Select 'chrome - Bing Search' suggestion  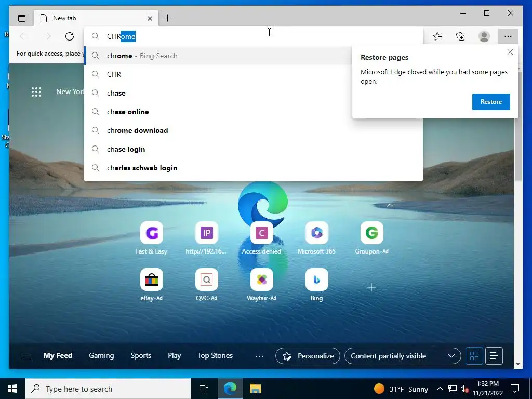pyautogui.click(x=218, y=56)
